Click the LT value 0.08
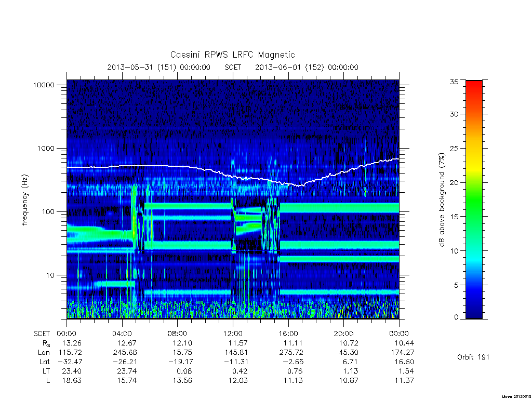 click(184, 371)
